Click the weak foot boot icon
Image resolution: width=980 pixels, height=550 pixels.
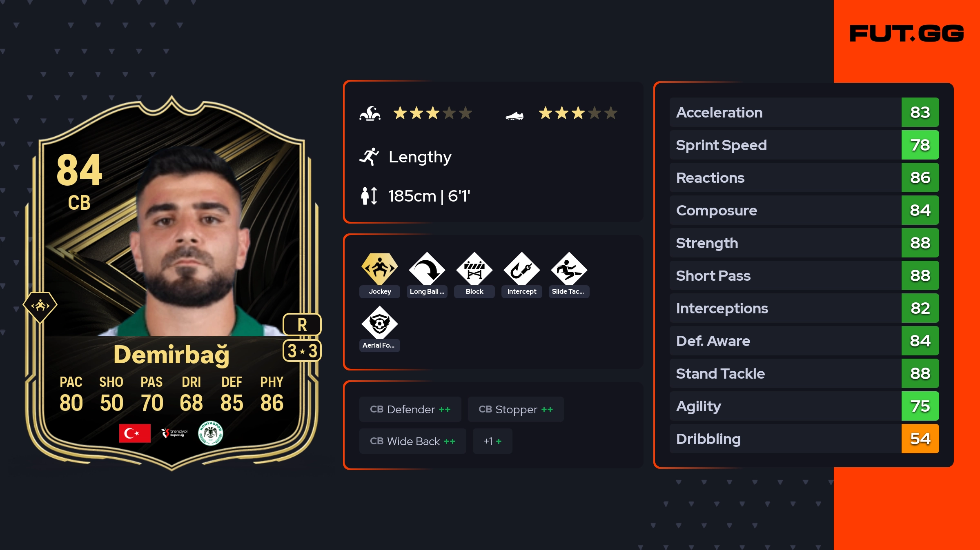click(514, 115)
